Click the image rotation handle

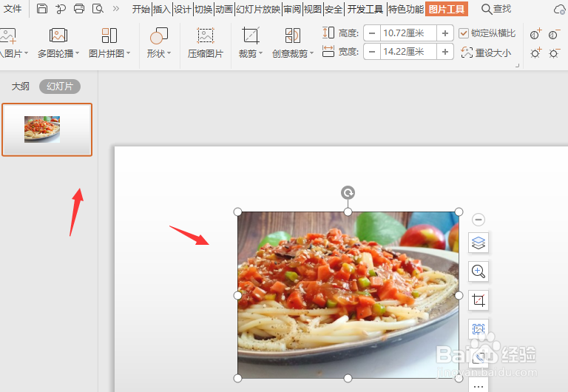(x=348, y=193)
